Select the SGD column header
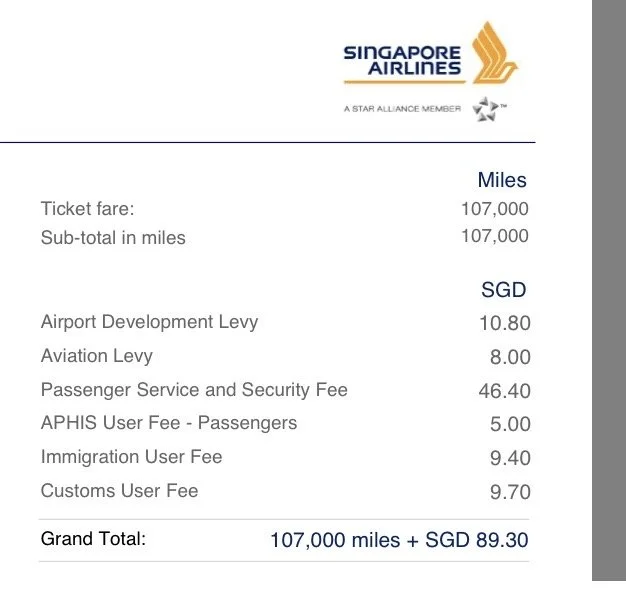 503,289
